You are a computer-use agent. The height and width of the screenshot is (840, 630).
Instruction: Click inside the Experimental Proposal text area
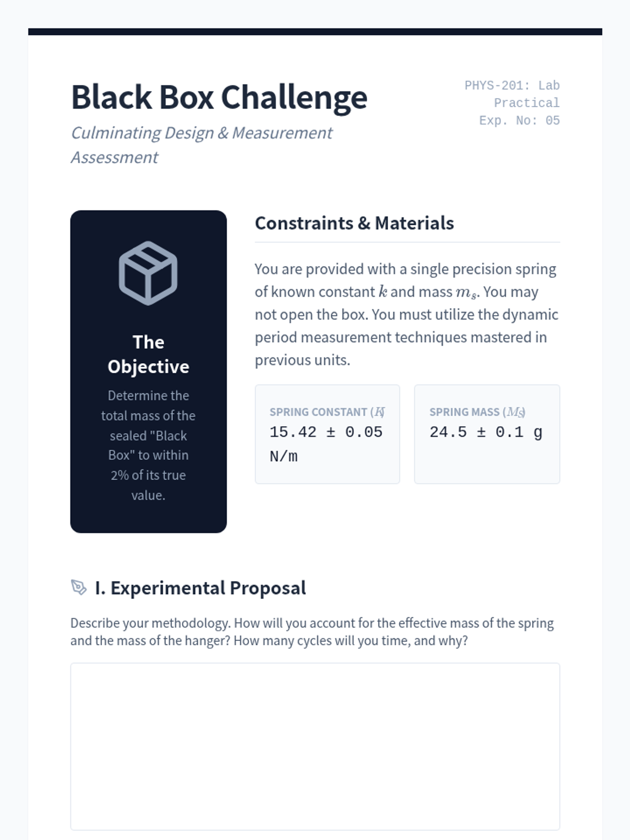pos(315,747)
